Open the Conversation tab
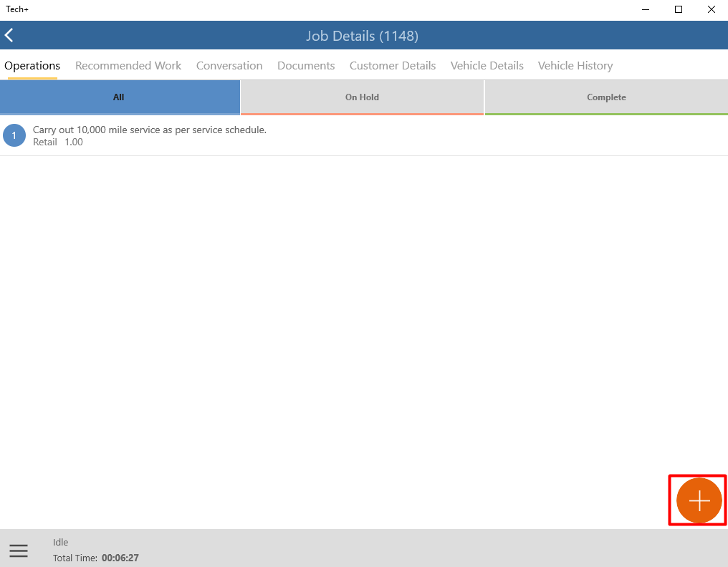 pos(229,66)
